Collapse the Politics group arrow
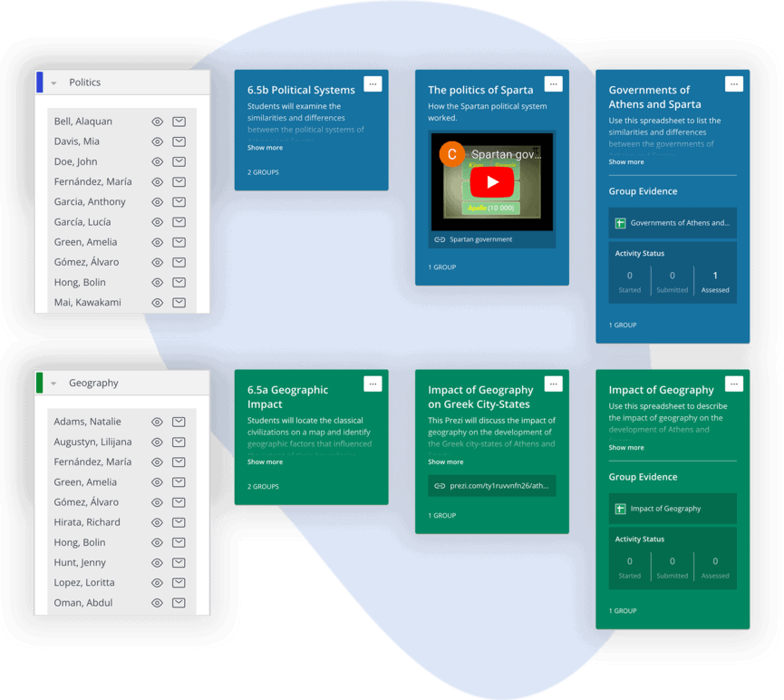This screenshot has height=700, width=784. [x=53, y=83]
